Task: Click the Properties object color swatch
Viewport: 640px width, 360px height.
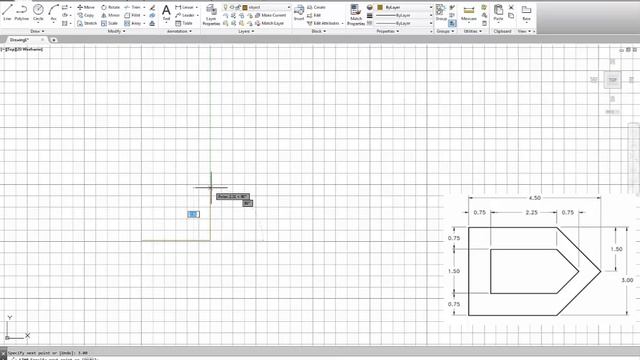Action: [380, 7]
